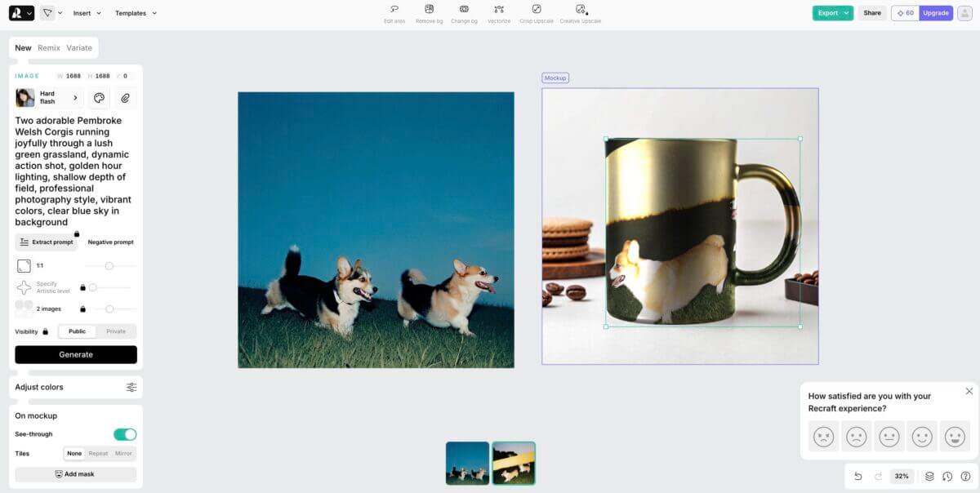The width and height of the screenshot is (980, 493).
Task: Open the Crop Upscale tool
Action: tap(537, 10)
